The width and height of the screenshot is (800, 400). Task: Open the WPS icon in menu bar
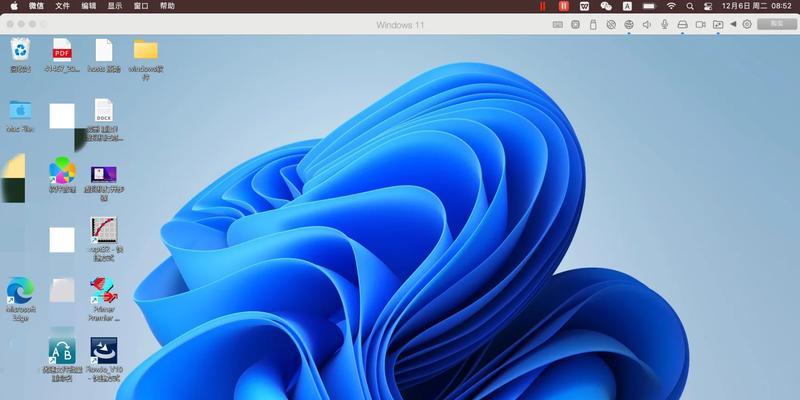[585, 6]
